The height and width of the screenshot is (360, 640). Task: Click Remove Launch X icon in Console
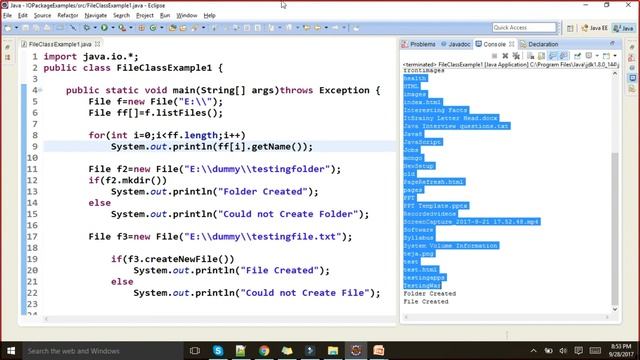[x=505, y=56]
